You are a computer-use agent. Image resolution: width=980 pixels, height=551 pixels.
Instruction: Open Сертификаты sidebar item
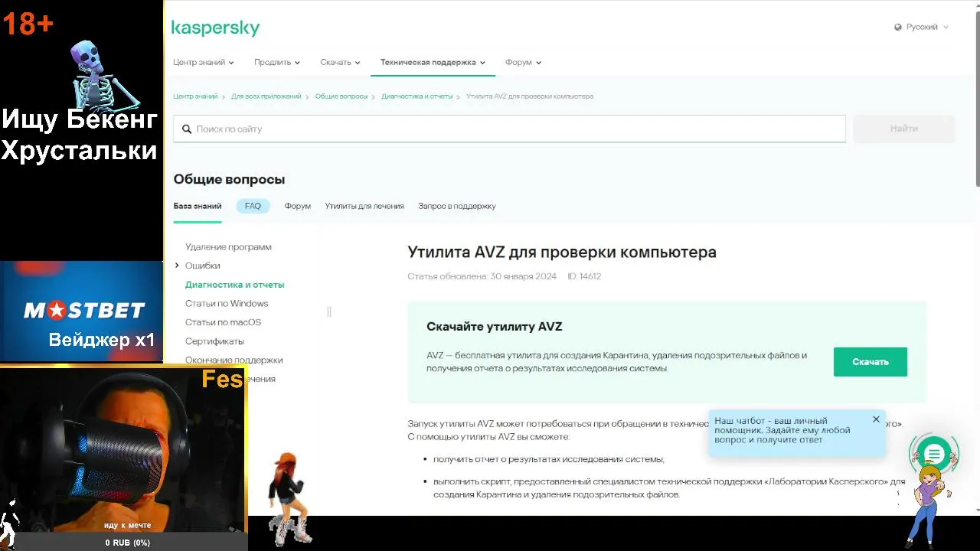214,341
